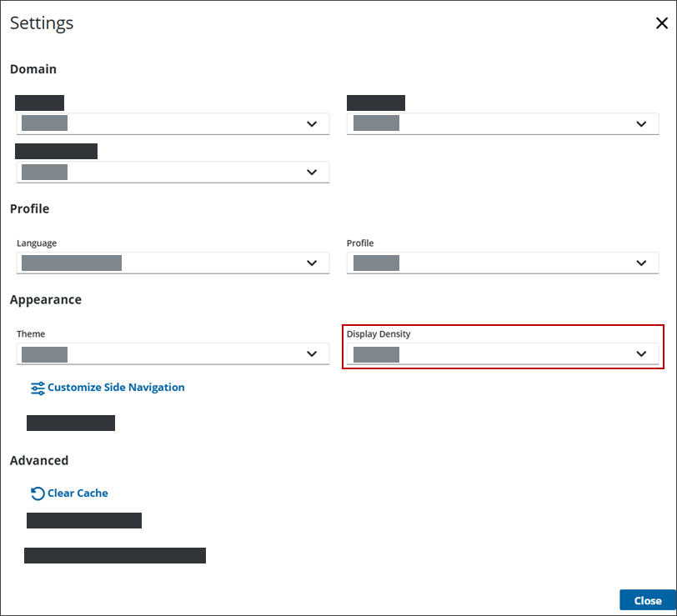The width and height of the screenshot is (677, 616).
Task: Open the lower-left Domain section dropdown field
Action: (172, 173)
